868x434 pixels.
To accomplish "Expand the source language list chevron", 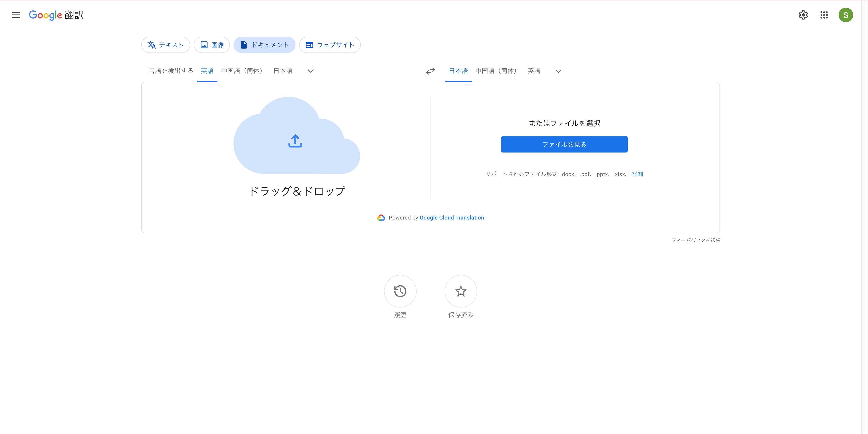I will tap(311, 71).
